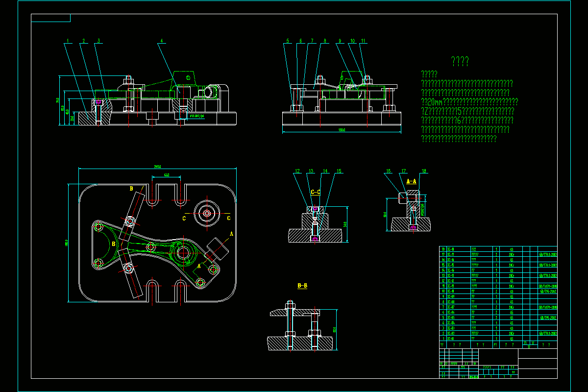Click the 20mm line in technical notes
Viewport: 588px width, 392px height.
tap(469, 102)
